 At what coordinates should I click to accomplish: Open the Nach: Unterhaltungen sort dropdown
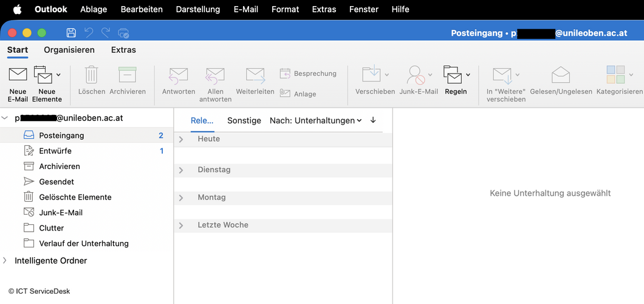[x=315, y=120]
